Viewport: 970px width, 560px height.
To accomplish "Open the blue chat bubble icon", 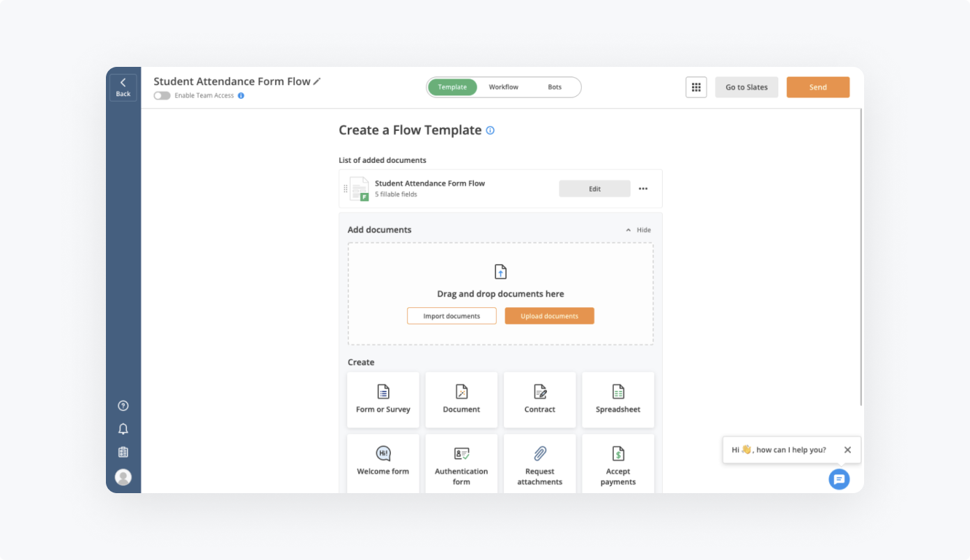I will point(839,479).
